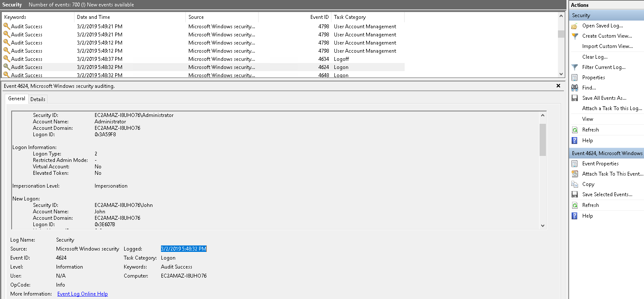Select the General tab
The image size is (644, 299).
coord(17,99)
